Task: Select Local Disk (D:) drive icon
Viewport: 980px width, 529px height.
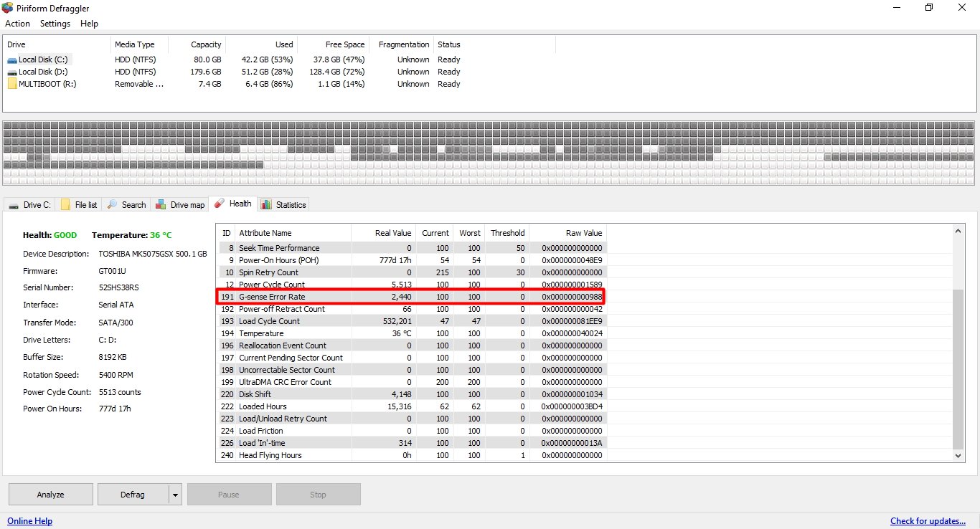Action: click(12, 72)
